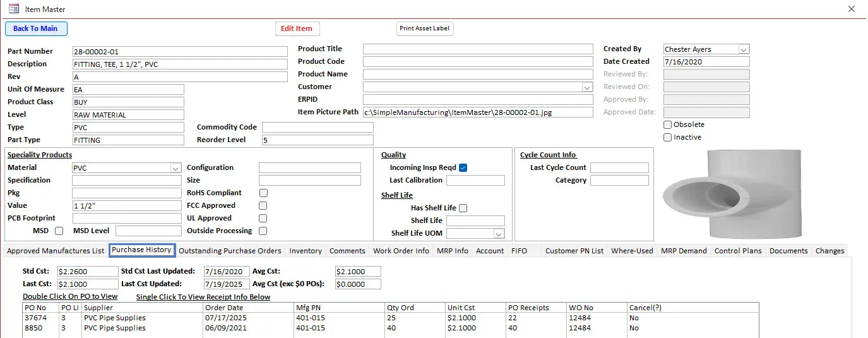This screenshot has width=868, height=338.
Task: Click the Unit Cst column header
Action: (x=461, y=308)
